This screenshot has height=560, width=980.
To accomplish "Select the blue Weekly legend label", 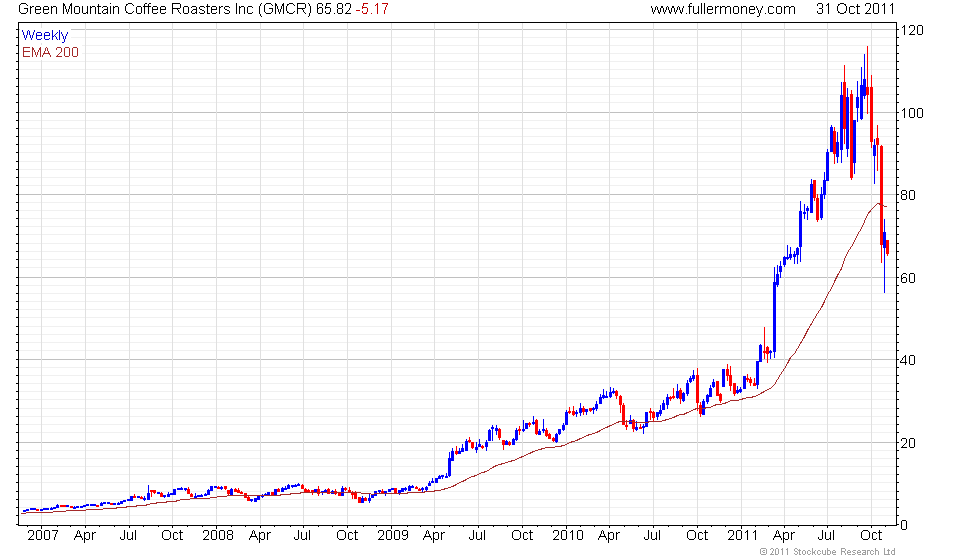I will coord(44,36).
